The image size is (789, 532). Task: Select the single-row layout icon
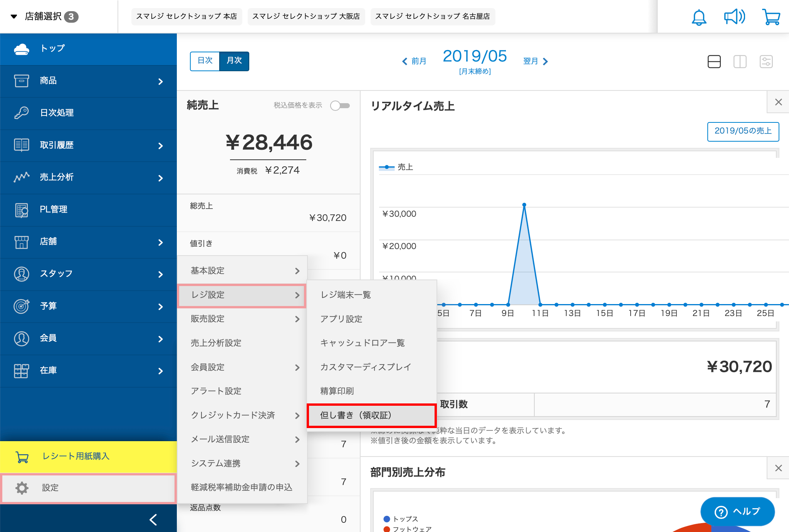click(714, 62)
